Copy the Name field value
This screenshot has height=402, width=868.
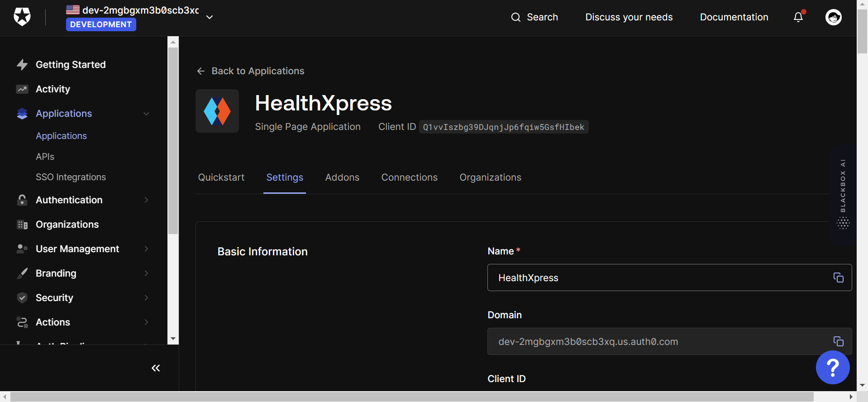click(838, 278)
